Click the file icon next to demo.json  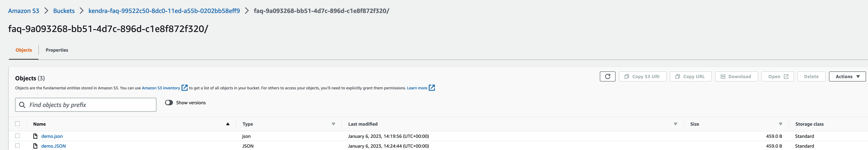35,136
